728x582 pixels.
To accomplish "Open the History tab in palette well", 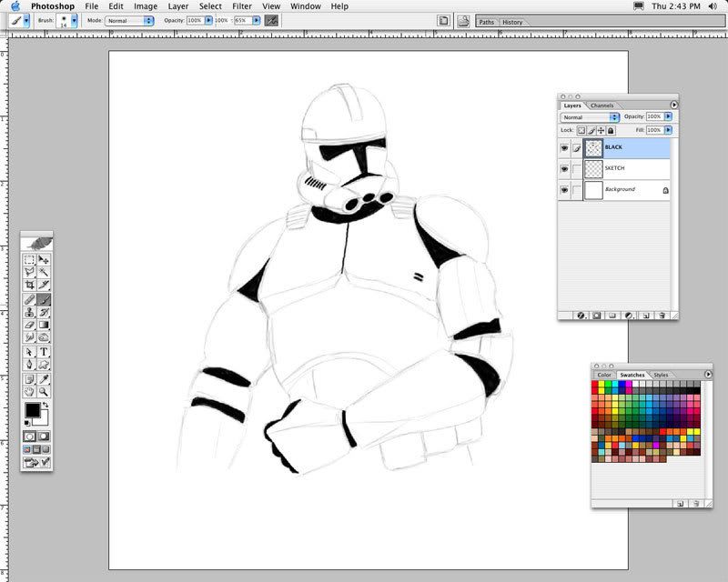I will [512, 22].
